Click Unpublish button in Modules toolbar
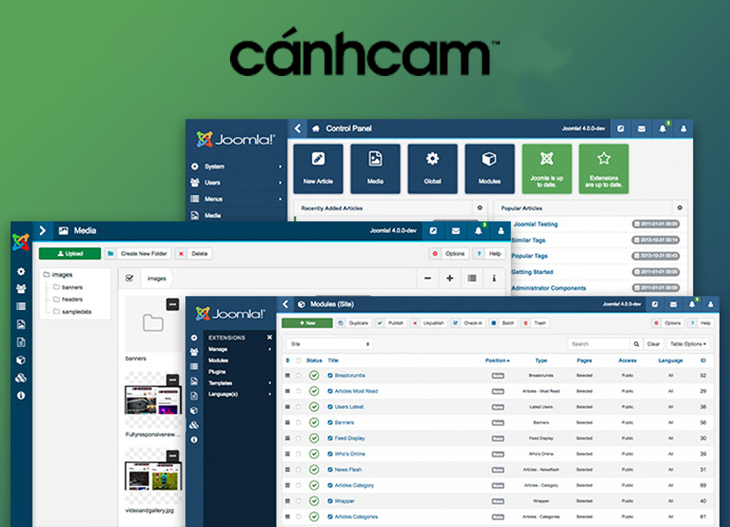 (x=429, y=323)
